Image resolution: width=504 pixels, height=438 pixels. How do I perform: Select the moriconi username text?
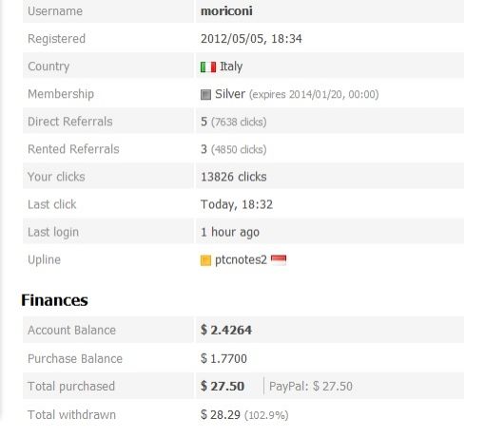coord(226,11)
